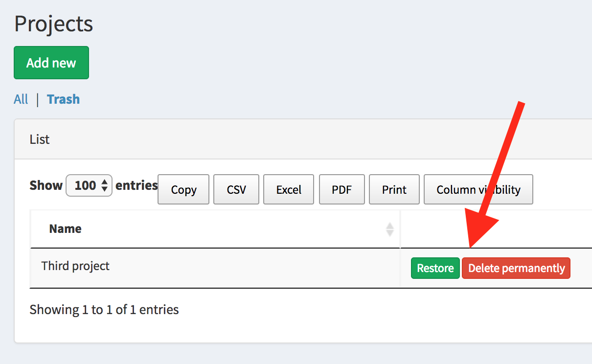This screenshot has height=364, width=592.
Task: Print the project list
Action: click(x=394, y=189)
